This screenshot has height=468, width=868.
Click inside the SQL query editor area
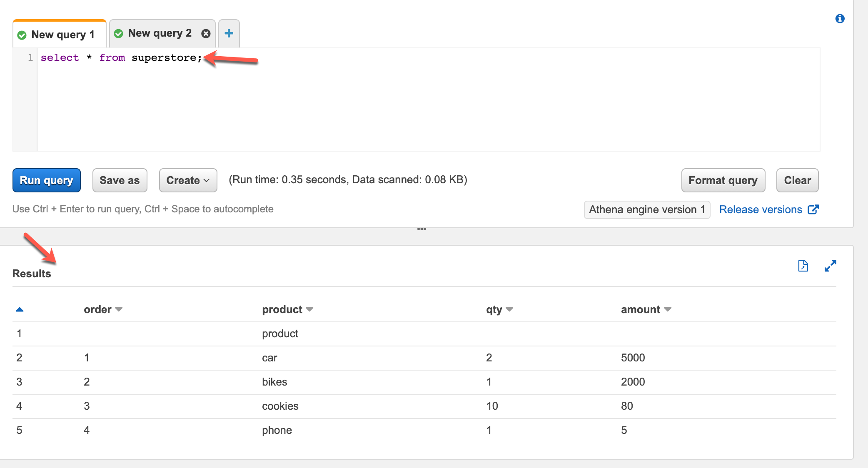click(417, 104)
